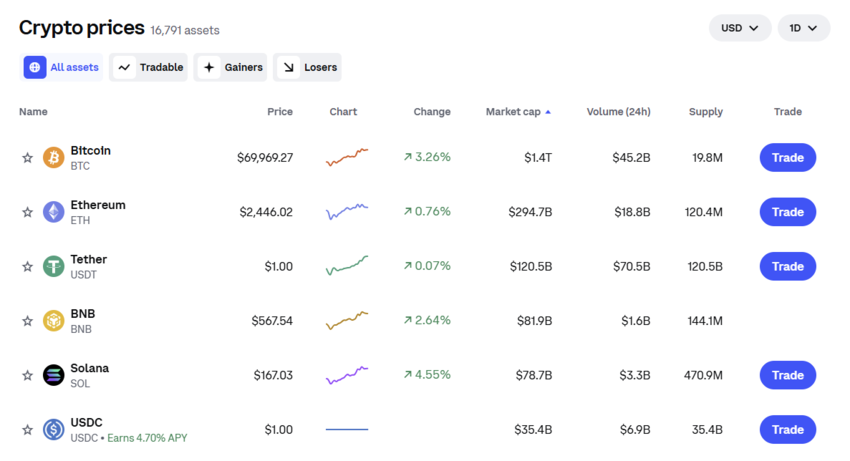850x461 pixels.
Task: Click the Bitcoin coin logo icon
Action: (x=54, y=158)
